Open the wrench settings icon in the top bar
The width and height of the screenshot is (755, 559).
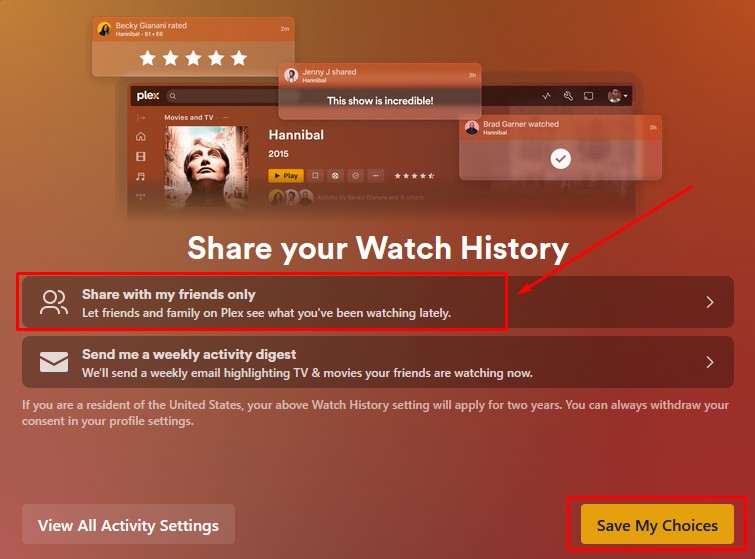point(568,96)
